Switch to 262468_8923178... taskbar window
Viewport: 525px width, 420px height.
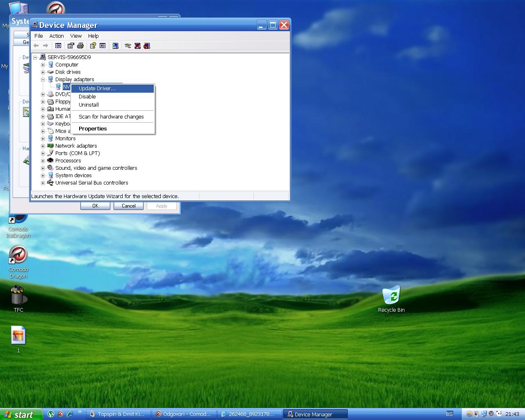[249, 414]
